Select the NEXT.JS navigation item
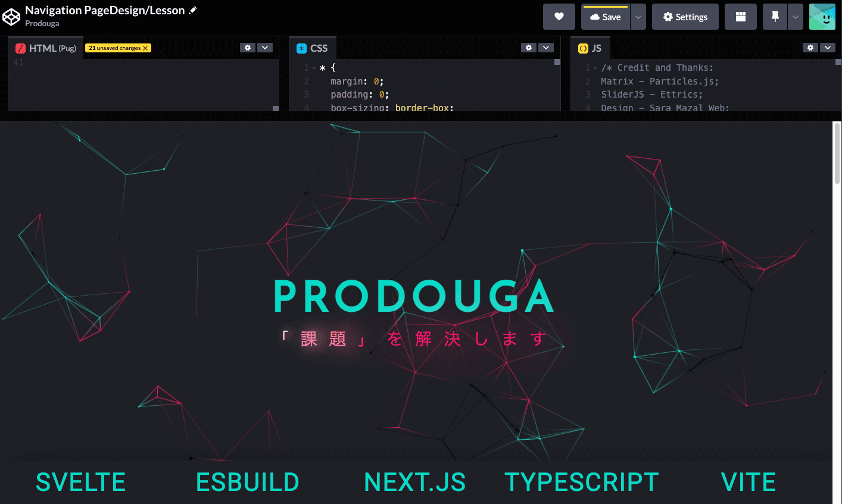 pos(415,482)
